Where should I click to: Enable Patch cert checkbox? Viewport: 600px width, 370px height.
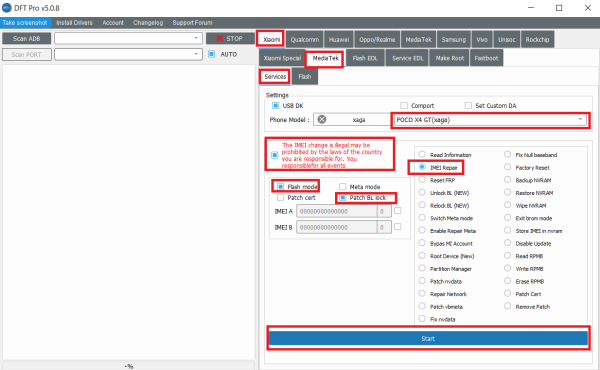pos(280,197)
